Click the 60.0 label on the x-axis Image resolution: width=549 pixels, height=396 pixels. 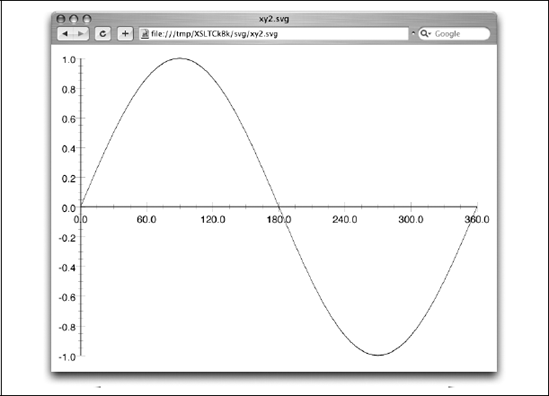pos(147,220)
